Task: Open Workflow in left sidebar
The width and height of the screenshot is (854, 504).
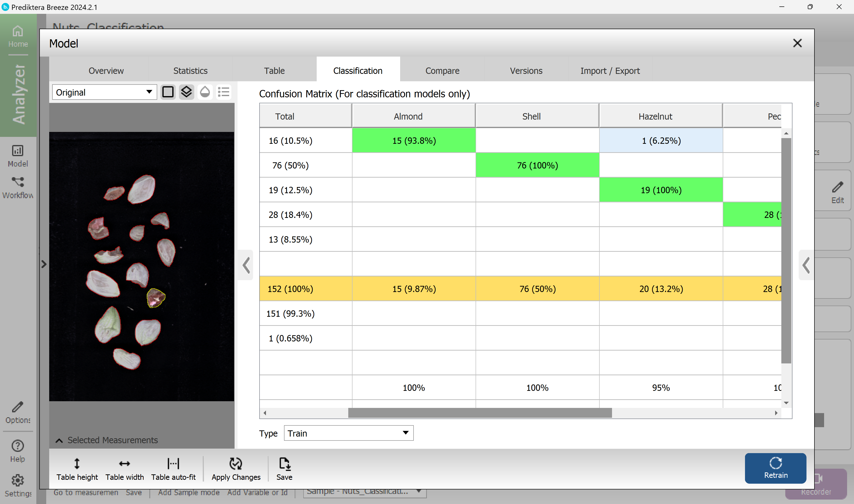Action: point(18,188)
